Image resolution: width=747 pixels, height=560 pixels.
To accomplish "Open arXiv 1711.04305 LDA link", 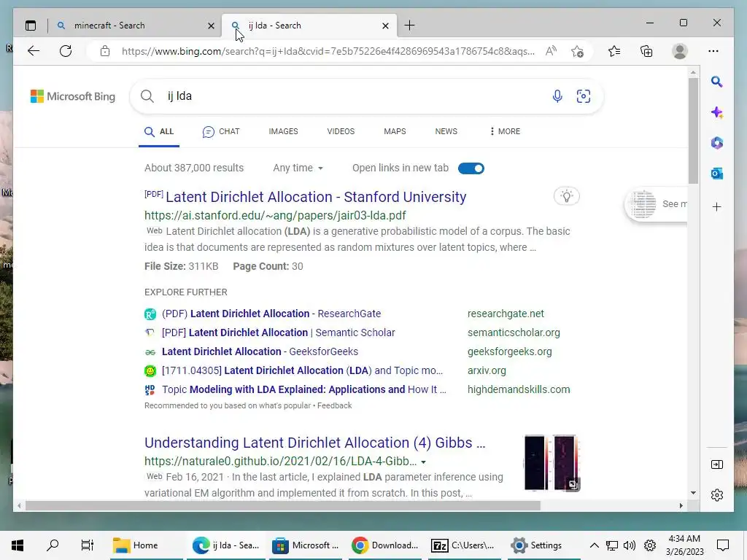I will (302, 370).
